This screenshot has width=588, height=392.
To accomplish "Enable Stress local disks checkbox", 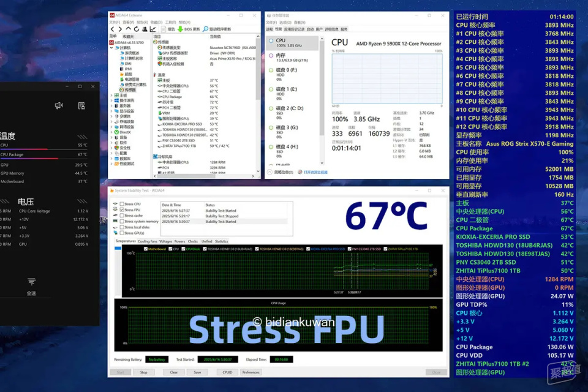I will click(x=122, y=227).
